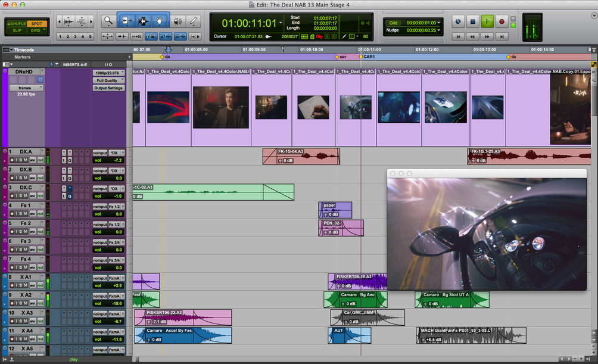The height and width of the screenshot is (364, 598).
Task: Open DX.C track view selector 'wv'
Action: [33, 196]
